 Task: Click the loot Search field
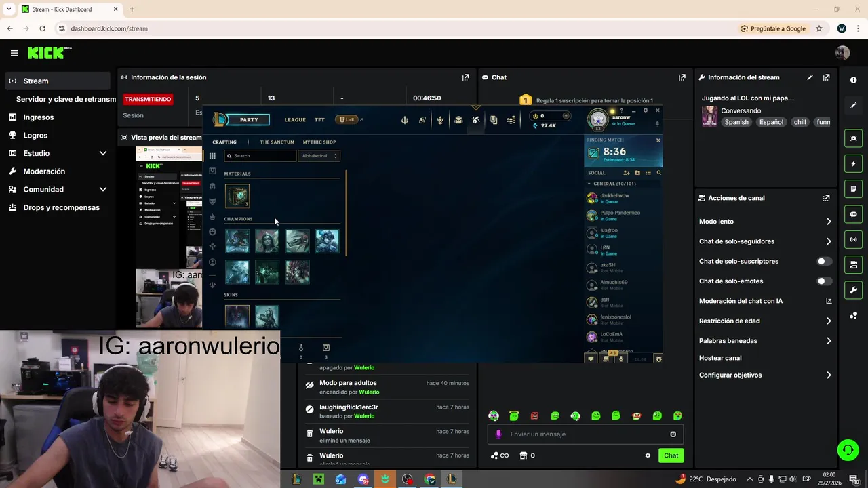[260, 156]
